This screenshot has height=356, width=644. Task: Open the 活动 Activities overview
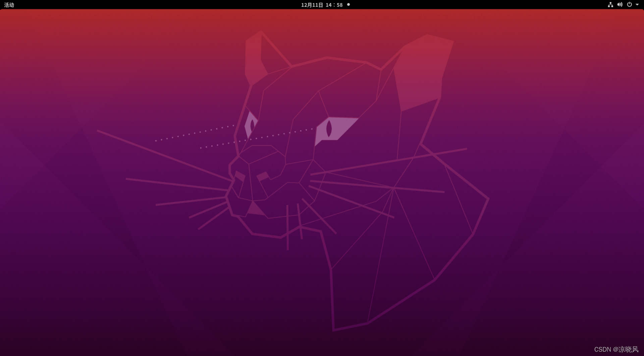9,5
